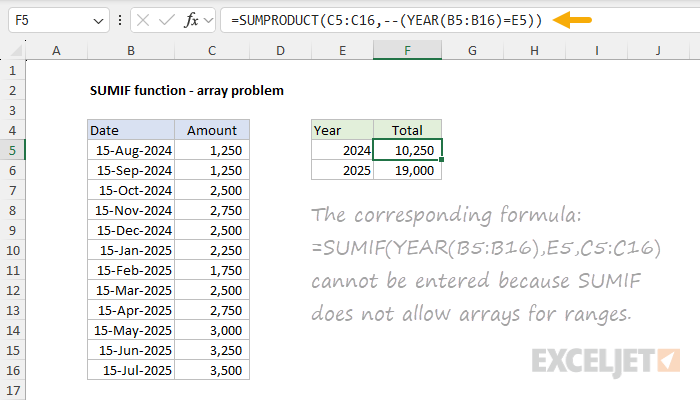Select row 10 header
The image size is (700, 400).
click(12, 250)
